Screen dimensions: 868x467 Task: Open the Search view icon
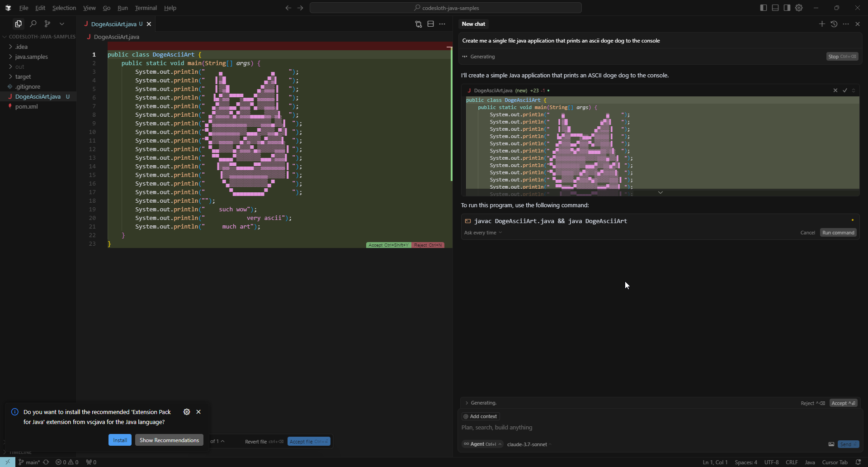(33, 24)
